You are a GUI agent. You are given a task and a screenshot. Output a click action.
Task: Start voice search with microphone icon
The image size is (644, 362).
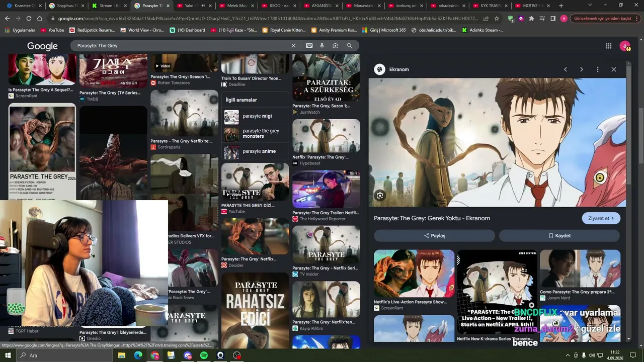coord(322,46)
